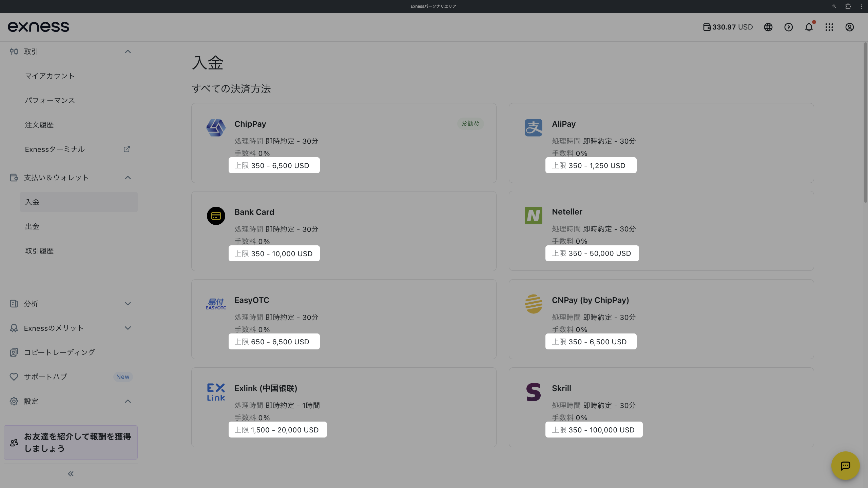Viewport: 868px width, 488px height.
Task: Open コピートレーディング
Action: click(60, 352)
